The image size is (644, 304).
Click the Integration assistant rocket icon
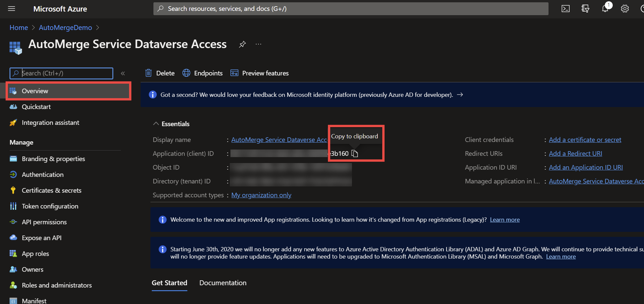[13, 123]
